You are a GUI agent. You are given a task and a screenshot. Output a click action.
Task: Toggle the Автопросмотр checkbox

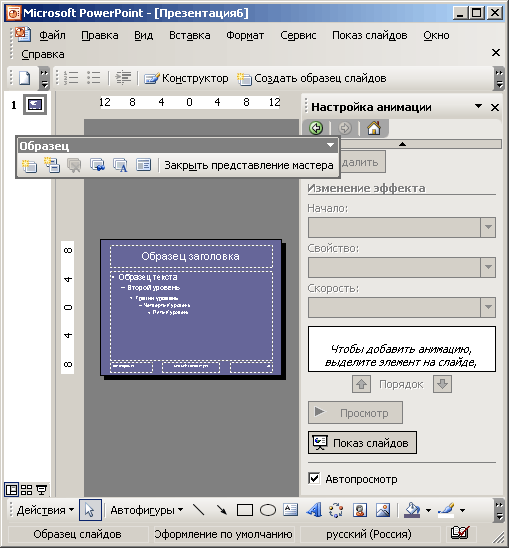(314, 478)
